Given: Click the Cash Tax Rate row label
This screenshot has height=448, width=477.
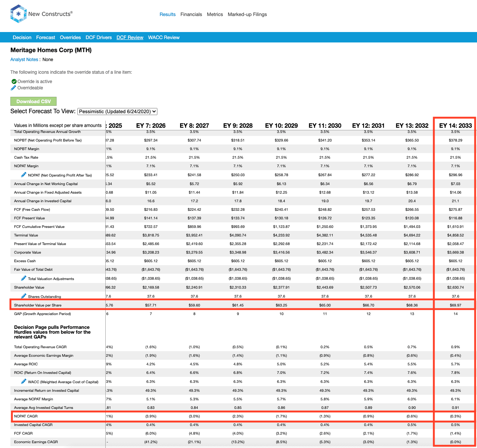Looking at the screenshot, I should pos(26,158).
